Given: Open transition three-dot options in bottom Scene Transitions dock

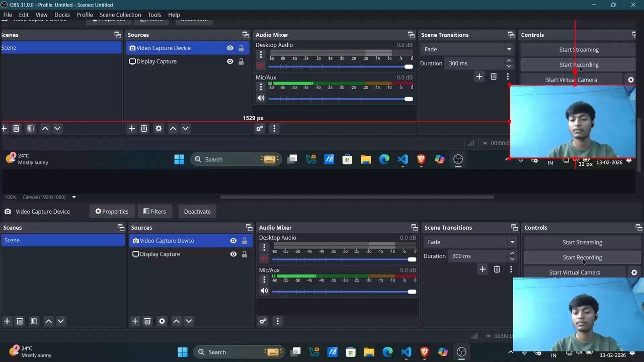Looking at the screenshot, I should pos(511,269).
